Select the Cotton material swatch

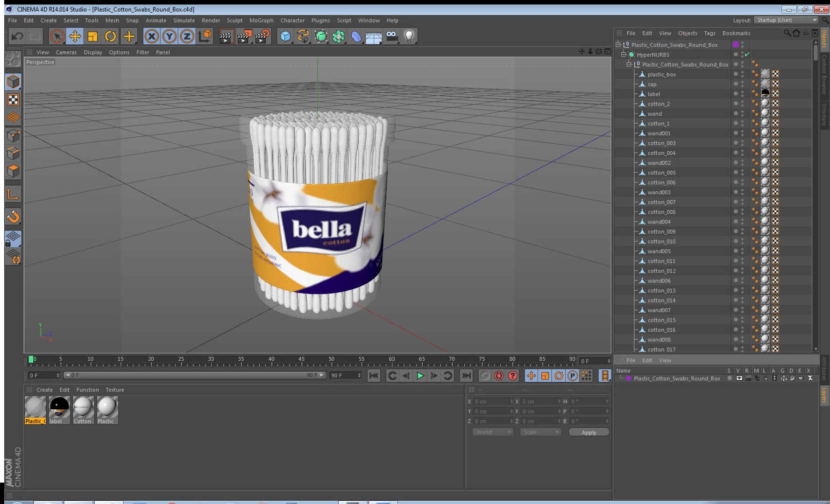click(x=83, y=410)
